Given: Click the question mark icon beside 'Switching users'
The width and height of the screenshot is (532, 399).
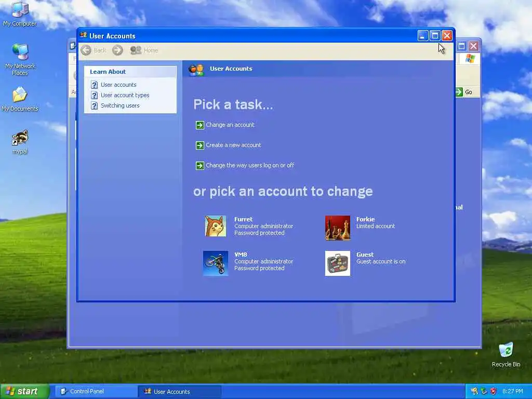Looking at the screenshot, I should click(x=95, y=106).
